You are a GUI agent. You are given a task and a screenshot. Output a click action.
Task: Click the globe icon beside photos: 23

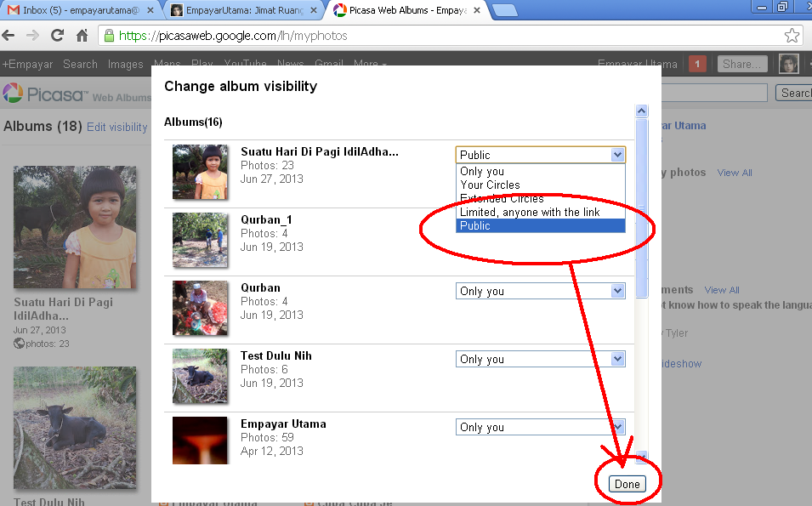pyautogui.click(x=20, y=344)
